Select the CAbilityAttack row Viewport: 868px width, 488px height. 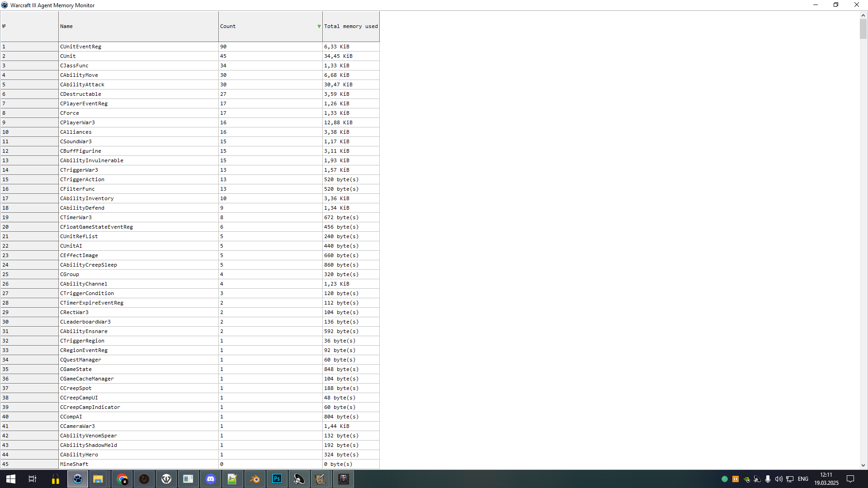point(82,84)
